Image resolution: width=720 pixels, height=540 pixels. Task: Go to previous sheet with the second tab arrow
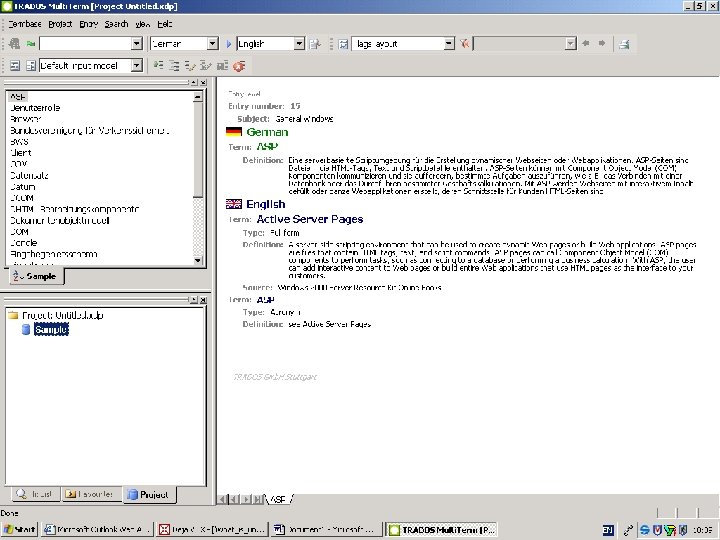tap(234, 499)
